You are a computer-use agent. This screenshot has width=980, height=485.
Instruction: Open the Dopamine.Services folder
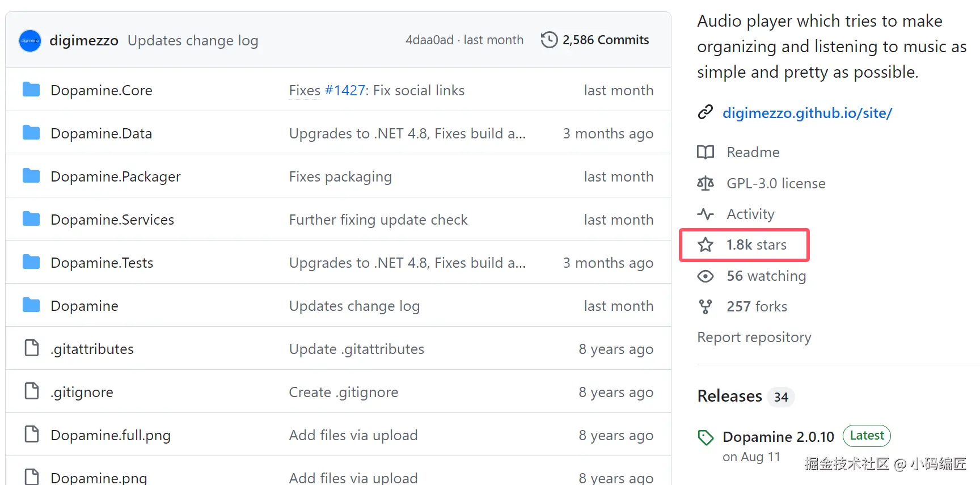[x=112, y=220]
